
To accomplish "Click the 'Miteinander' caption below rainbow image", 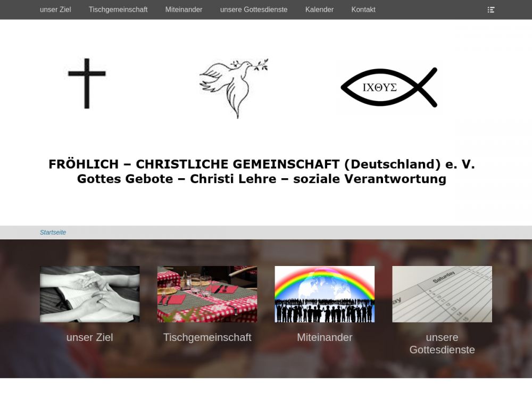I will 325,337.
